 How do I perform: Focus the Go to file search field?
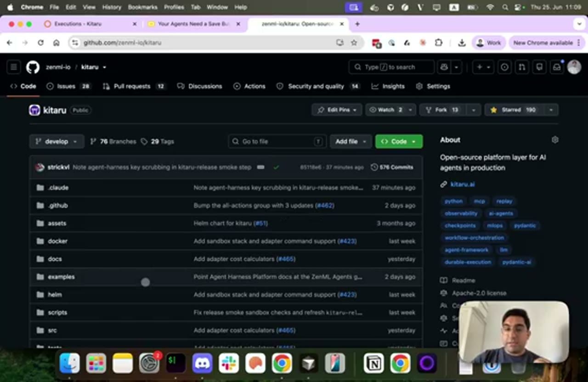(x=277, y=141)
